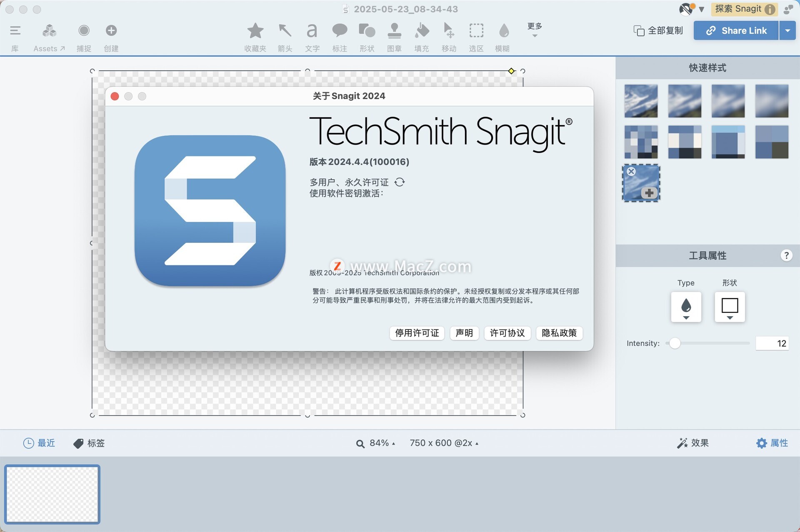
Task: Apply the second blur quick style
Action: (x=685, y=101)
